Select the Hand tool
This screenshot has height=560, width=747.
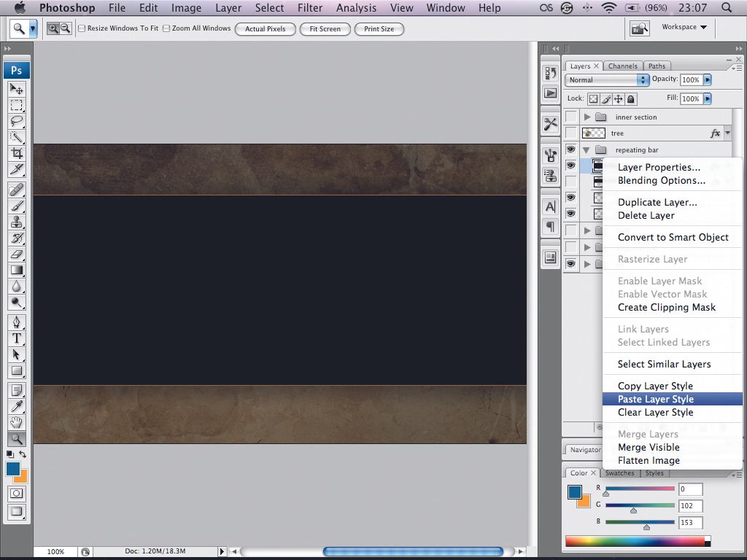16,421
